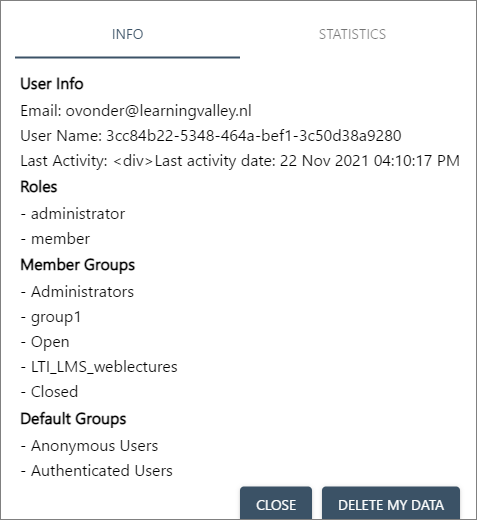
Task: Select the Info tab
Action: tap(127, 34)
